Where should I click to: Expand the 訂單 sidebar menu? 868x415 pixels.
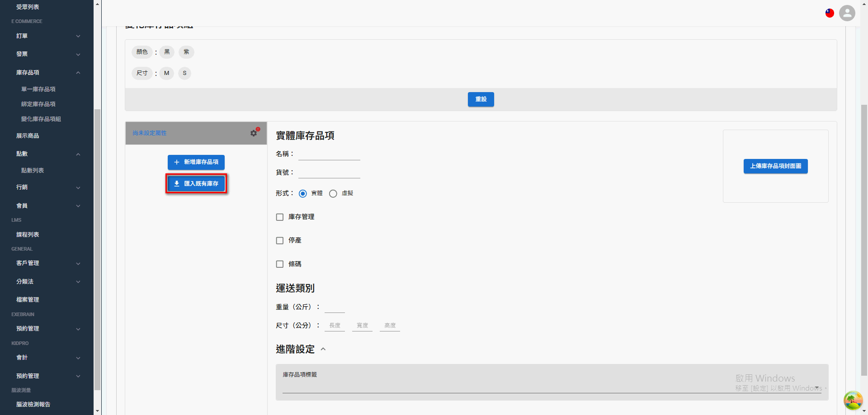[47, 36]
